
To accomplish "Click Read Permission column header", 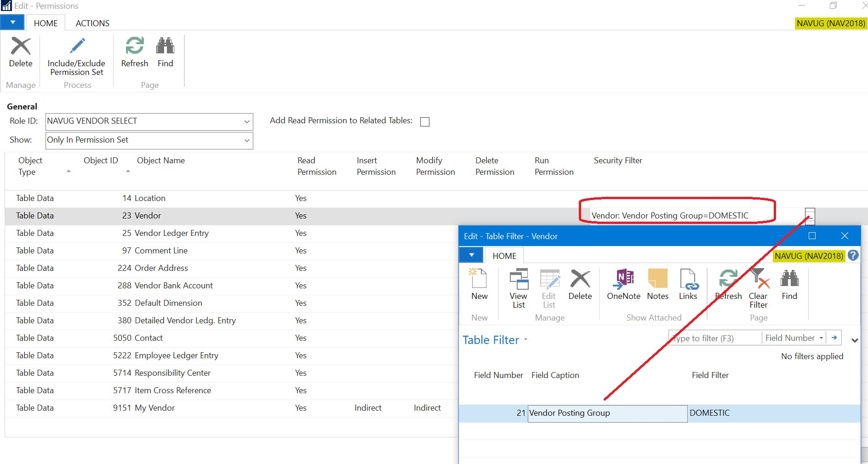I will 317,166.
